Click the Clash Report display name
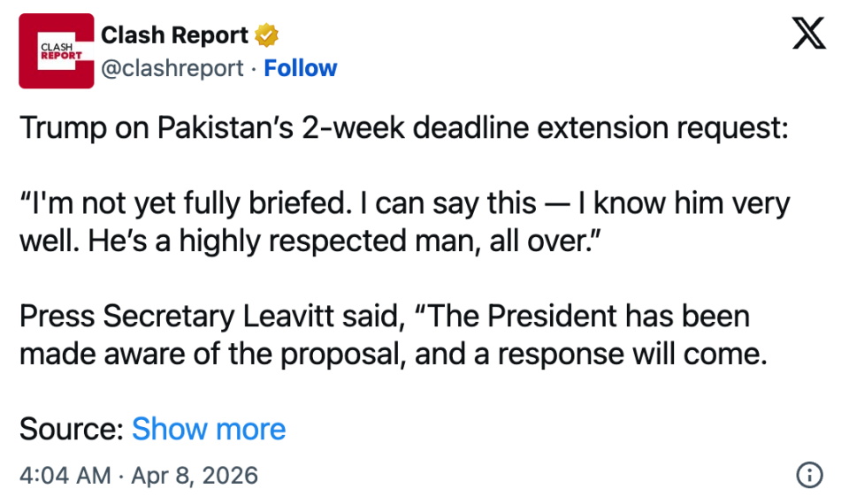Viewport: 849px width, 504px height. (174, 35)
